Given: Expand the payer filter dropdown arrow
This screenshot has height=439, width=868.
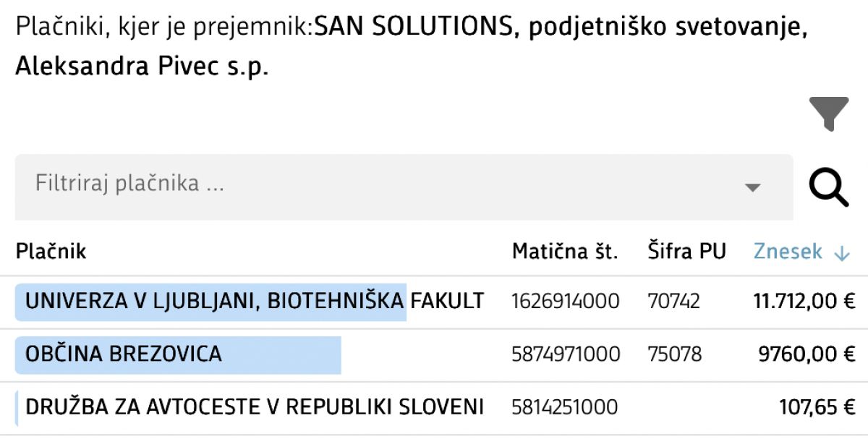Looking at the screenshot, I should [x=752, y=187].
